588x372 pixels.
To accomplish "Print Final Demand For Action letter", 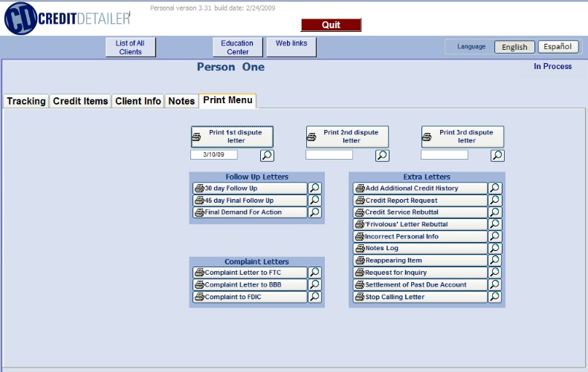I will (x=250, y=212).
